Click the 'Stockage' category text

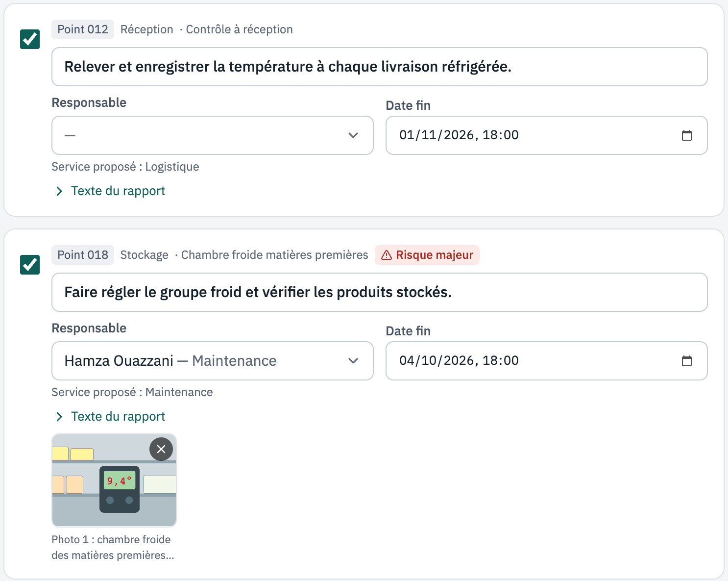point(145,255)
